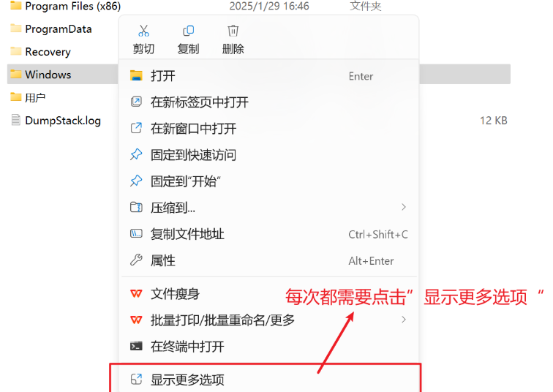Select the DumpStack.log file

click(63, 121)
